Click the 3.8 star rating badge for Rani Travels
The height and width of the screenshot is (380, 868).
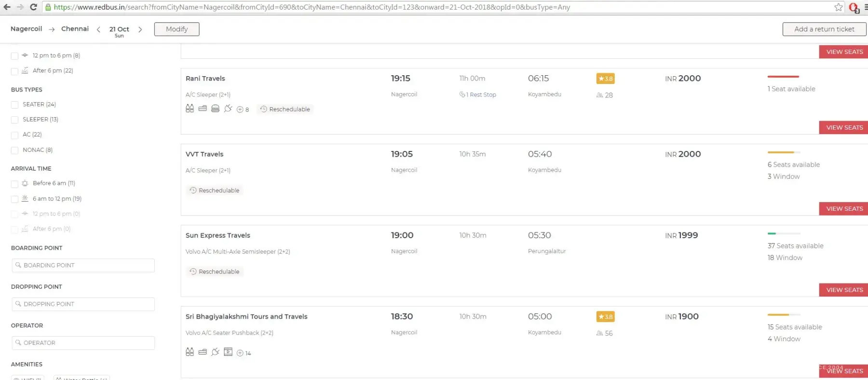coord(605,79)
